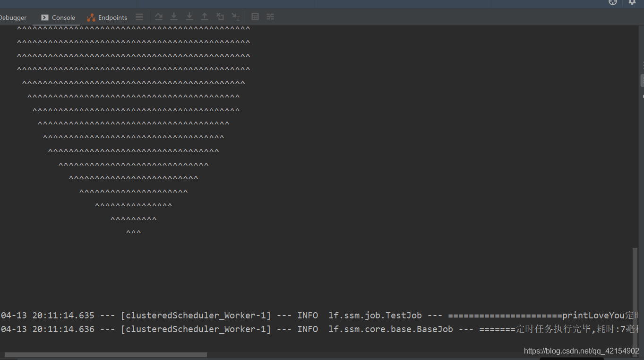Click timestamp 04-13 20:11:14.636

point(48,329)
